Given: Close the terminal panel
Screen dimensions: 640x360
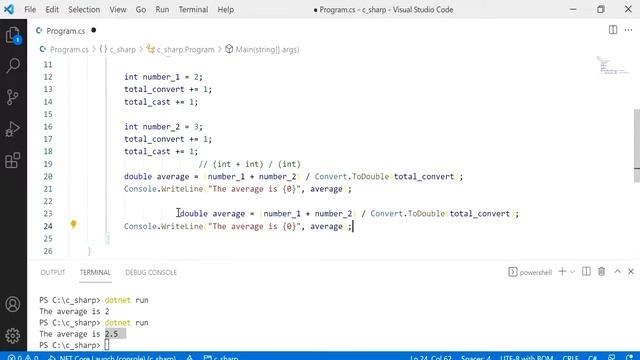Looking at the screenshot, I should point(631,271).
